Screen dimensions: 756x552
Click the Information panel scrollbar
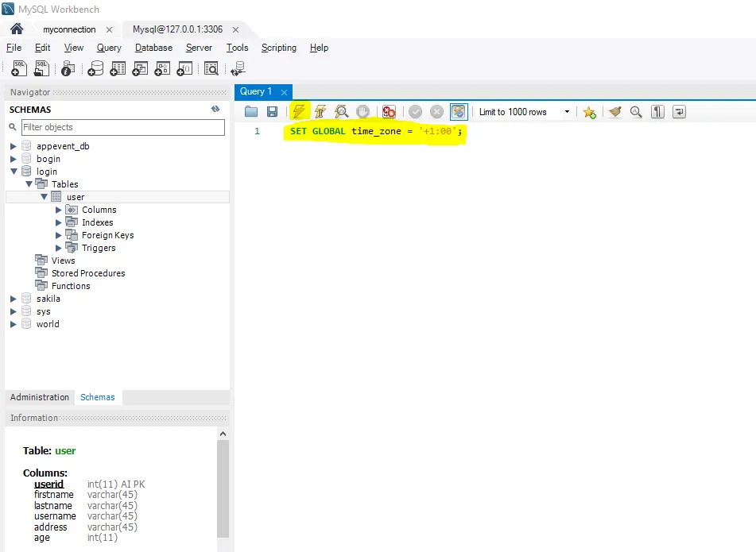click(223, 488)
